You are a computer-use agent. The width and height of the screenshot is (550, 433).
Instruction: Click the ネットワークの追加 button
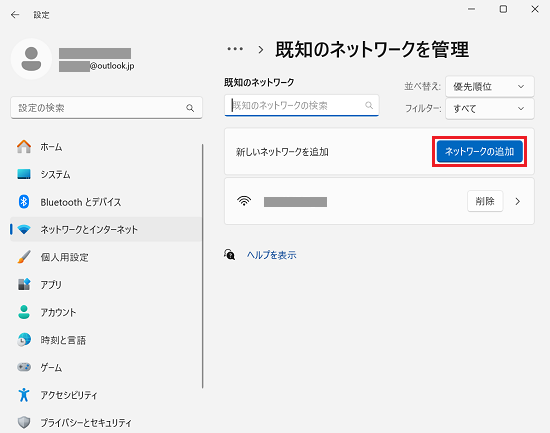pos(479,151)
